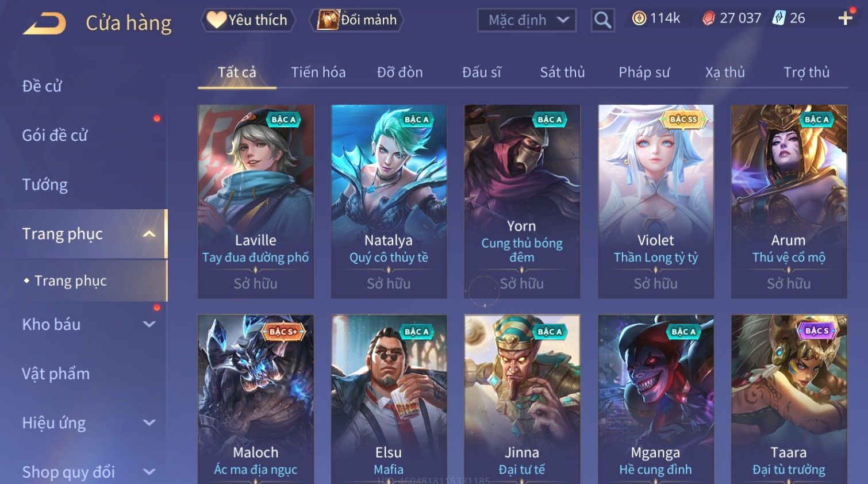Click the blue voucher icon showing 26

tap(778, 18)
